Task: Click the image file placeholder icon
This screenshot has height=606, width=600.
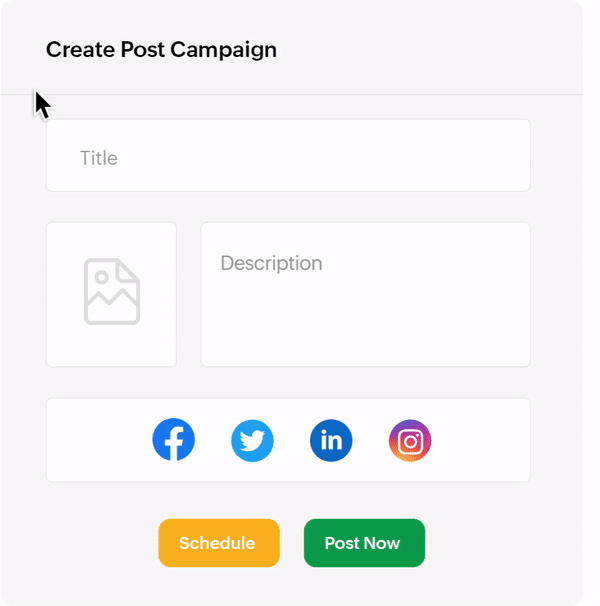Action: [112, 291]
